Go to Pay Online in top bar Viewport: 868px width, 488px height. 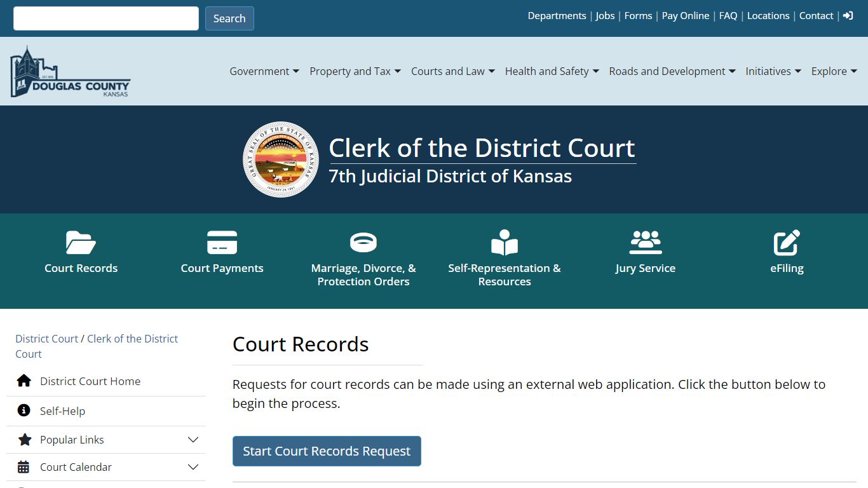click(x=686, y=16)
